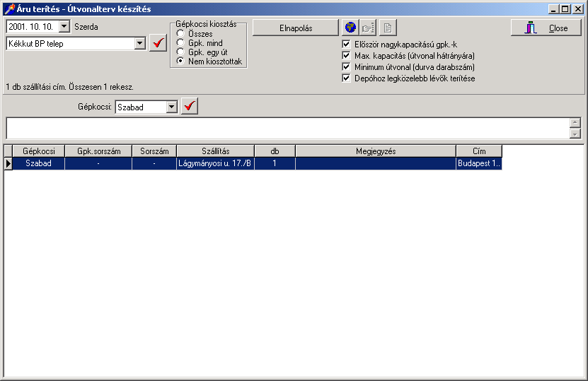The width and height of the screenshot is (588, 381).
Task: Click the Close button
Action: (x=546, y=28)
